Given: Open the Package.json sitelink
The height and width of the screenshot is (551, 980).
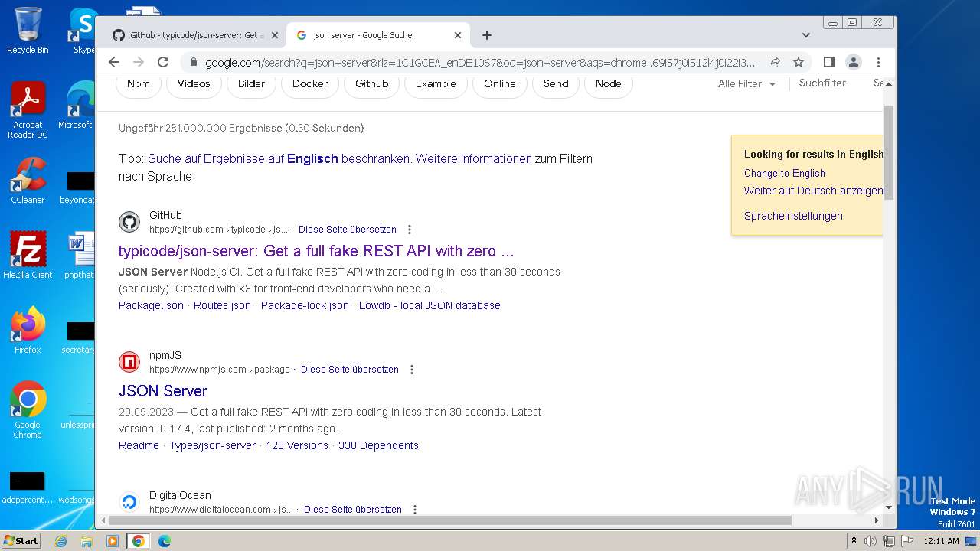Looking at the screenshot, I should pyautogui.click(x=151, y=305).
